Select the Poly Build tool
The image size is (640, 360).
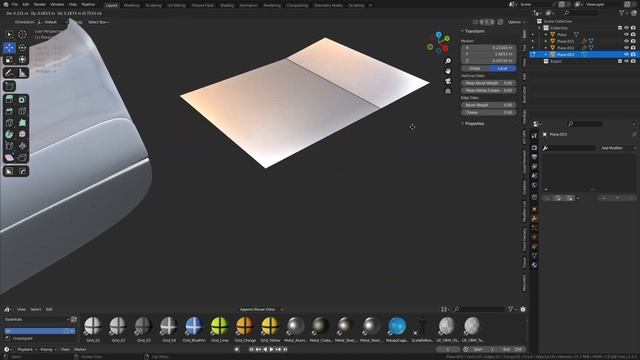click(22, 122)
